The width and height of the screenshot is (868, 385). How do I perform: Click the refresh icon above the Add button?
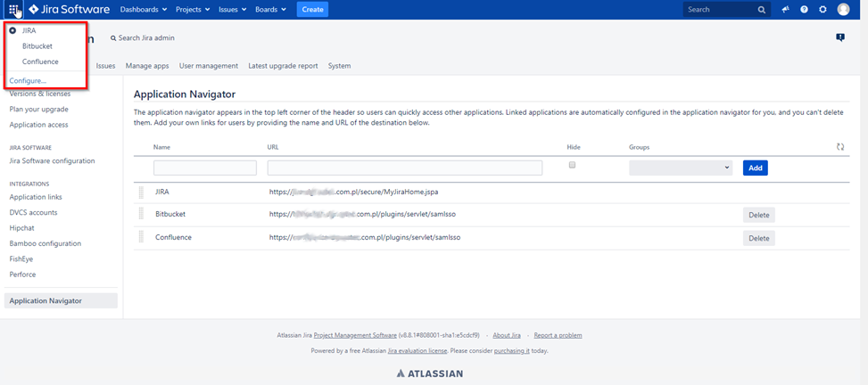(x=840, y=147)
